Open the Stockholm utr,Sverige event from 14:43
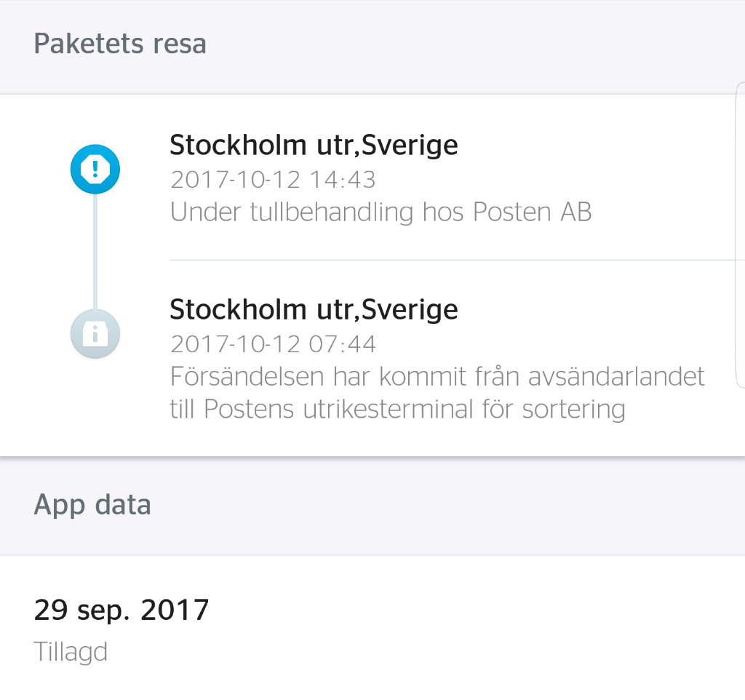 tap(314, 146)
